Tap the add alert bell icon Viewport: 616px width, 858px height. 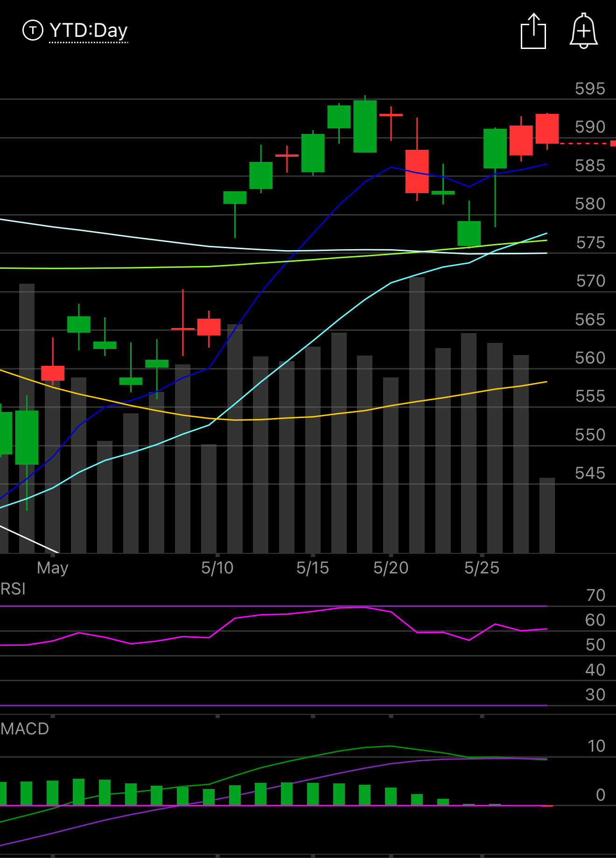584,31
